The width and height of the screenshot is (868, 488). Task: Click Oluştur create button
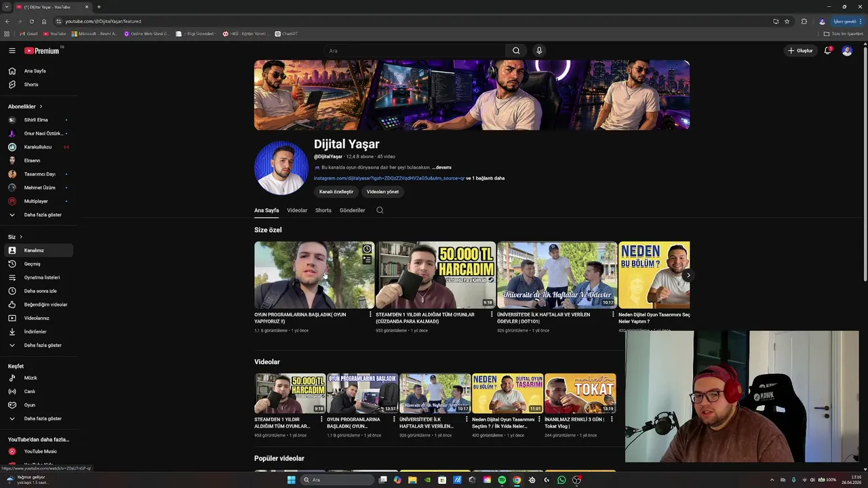800,51
